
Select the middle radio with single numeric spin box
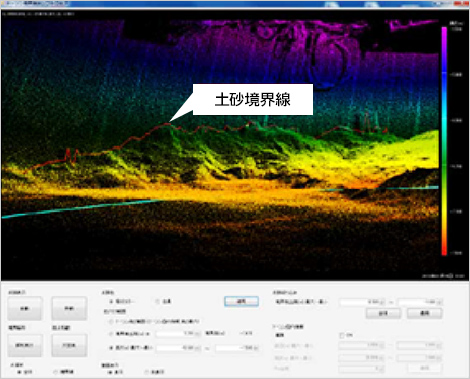111,334
